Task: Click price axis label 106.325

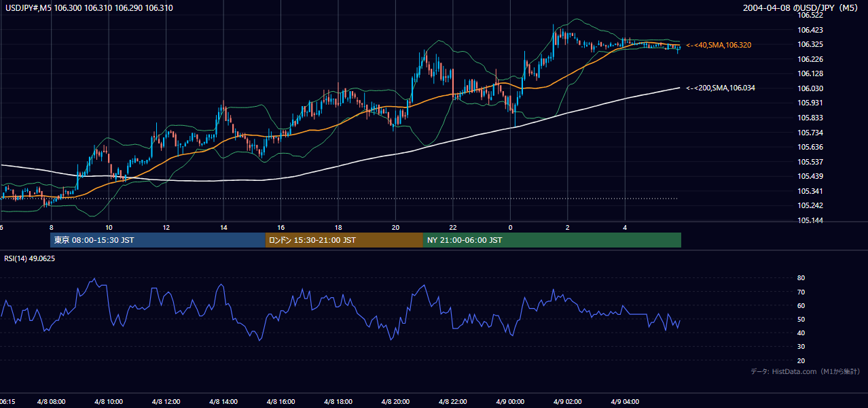Action: pyautogui.click(x=810, y=44)
